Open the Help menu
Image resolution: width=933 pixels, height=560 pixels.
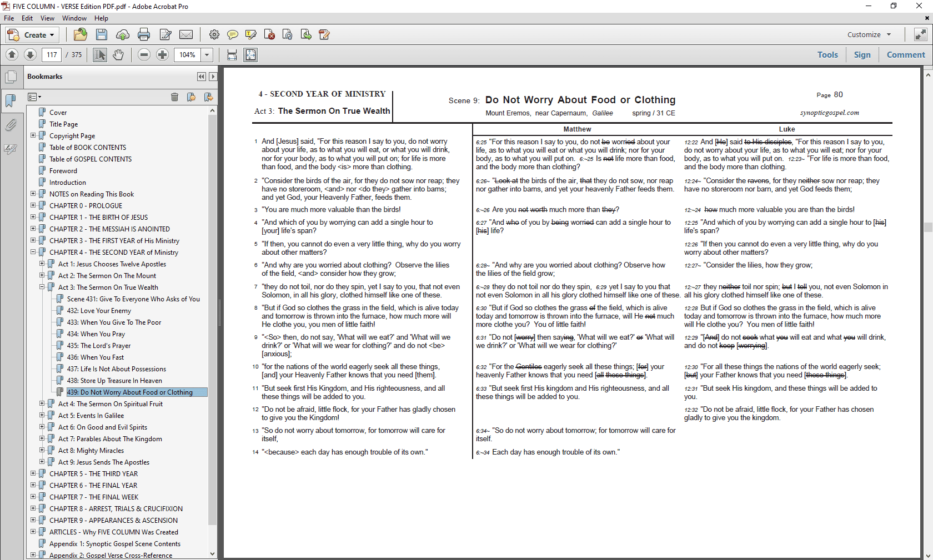point(101,18)
